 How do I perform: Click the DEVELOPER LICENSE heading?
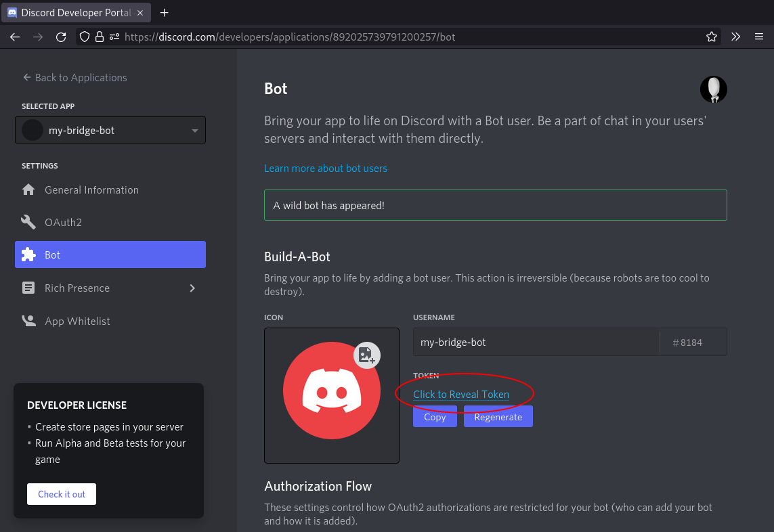pyautogui.click(x=77, y=405)
